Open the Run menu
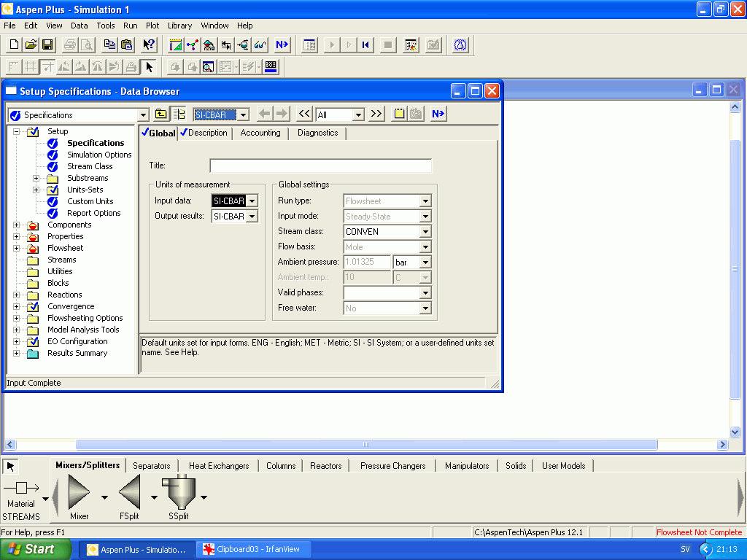 click(x=130, y=26)
